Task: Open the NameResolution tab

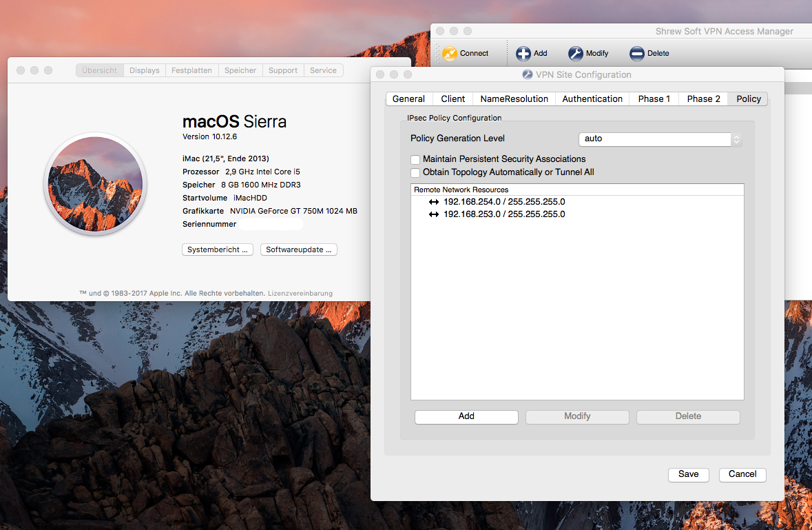Action: click(x=514, y=99)
